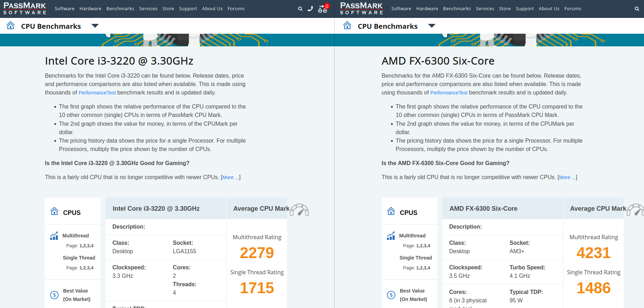The height and width of the screenshot is (308, 644).
Task: Open the Software menu in the Intel page window
Action: pyautogui.click(x=65, y=9)
